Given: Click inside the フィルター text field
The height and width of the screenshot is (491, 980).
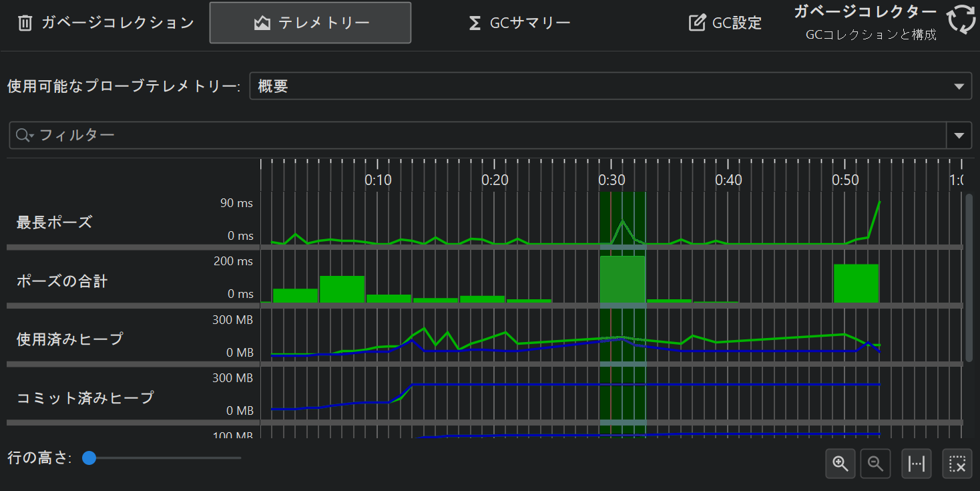Looking at the screenshot, I should point(467,136).
